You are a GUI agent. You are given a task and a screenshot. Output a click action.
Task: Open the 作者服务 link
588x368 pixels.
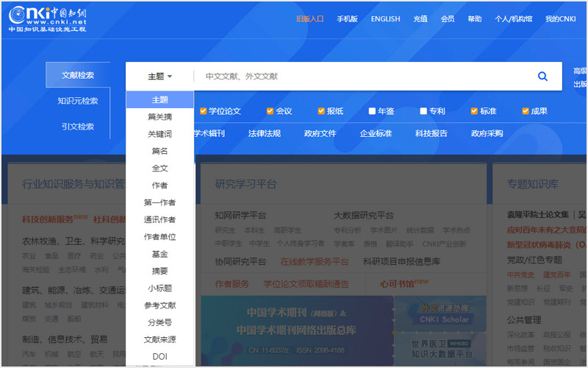tap(232, 284)
